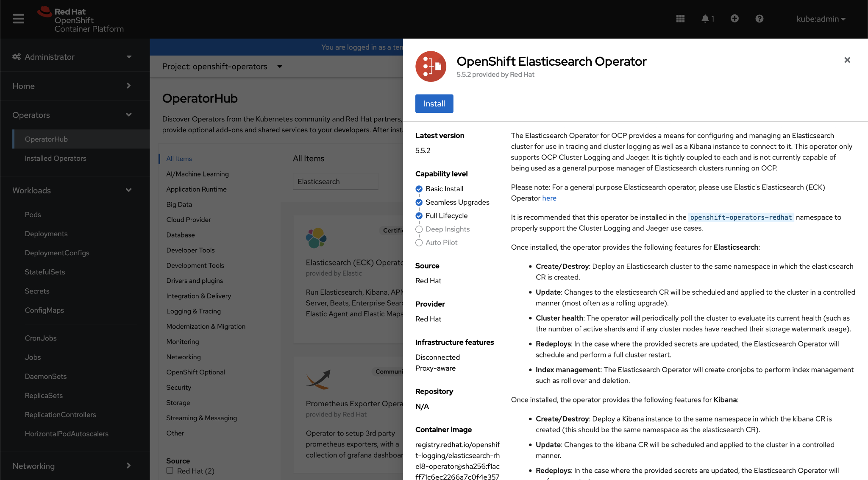Click the plus import icon
The height and width of the screenshot is (480, 868).
734,19
